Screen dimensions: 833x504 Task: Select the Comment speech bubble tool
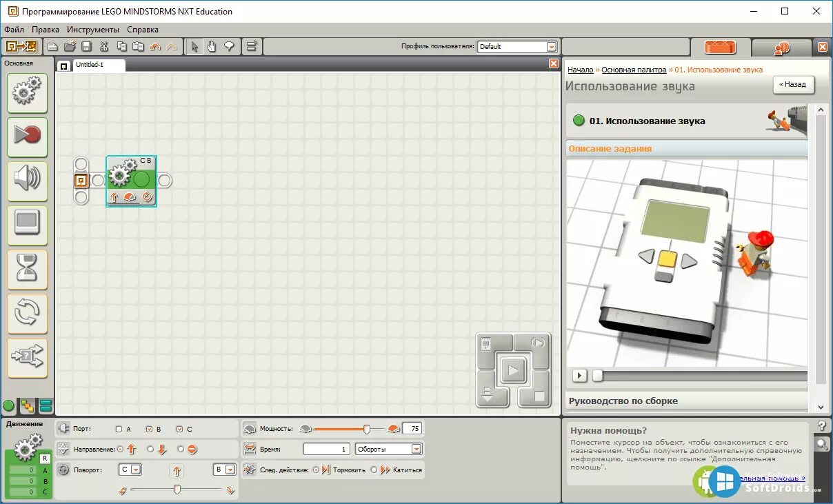tap(229, 46)
